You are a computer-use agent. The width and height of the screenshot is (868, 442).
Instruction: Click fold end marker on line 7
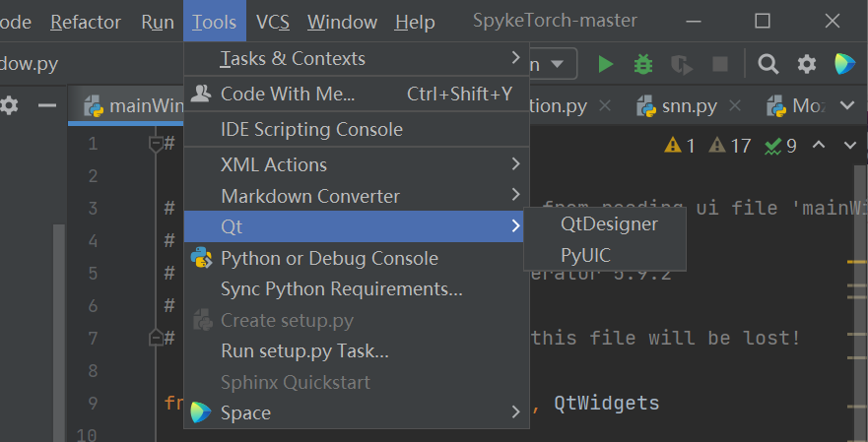156,338
